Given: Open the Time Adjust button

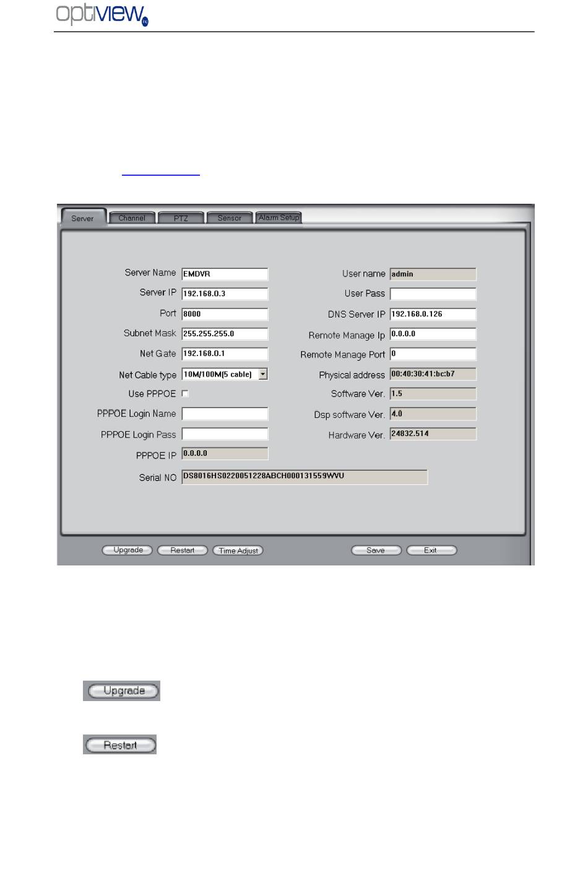Looking at the screenshot, I should coord(238,551).
